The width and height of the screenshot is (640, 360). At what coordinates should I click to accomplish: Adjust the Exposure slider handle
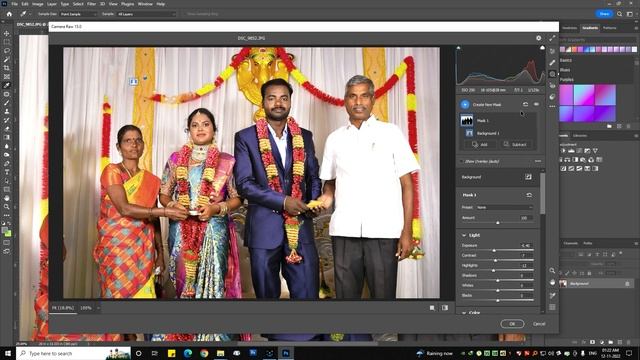point(494,250)
